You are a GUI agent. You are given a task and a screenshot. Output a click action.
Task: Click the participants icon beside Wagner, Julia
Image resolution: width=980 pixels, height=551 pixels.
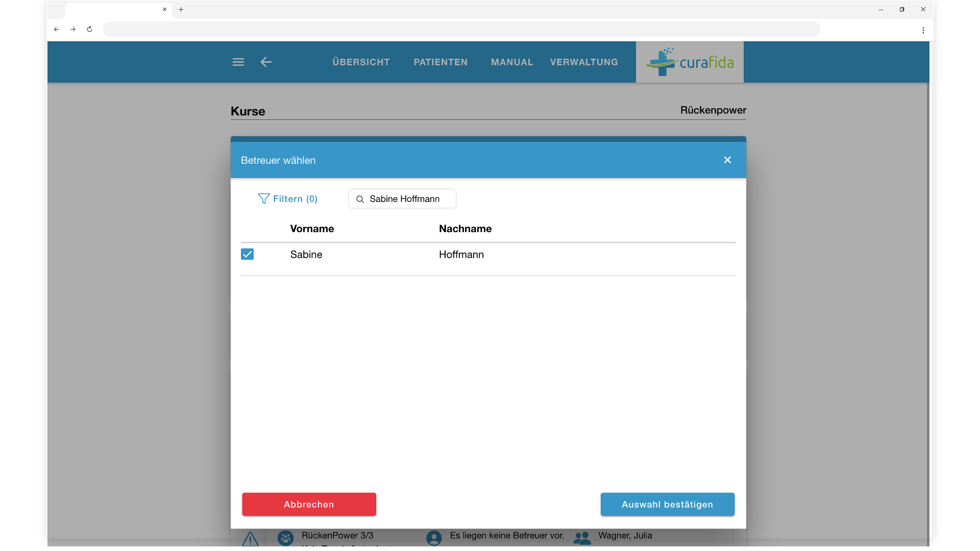(x=582, y=538)
